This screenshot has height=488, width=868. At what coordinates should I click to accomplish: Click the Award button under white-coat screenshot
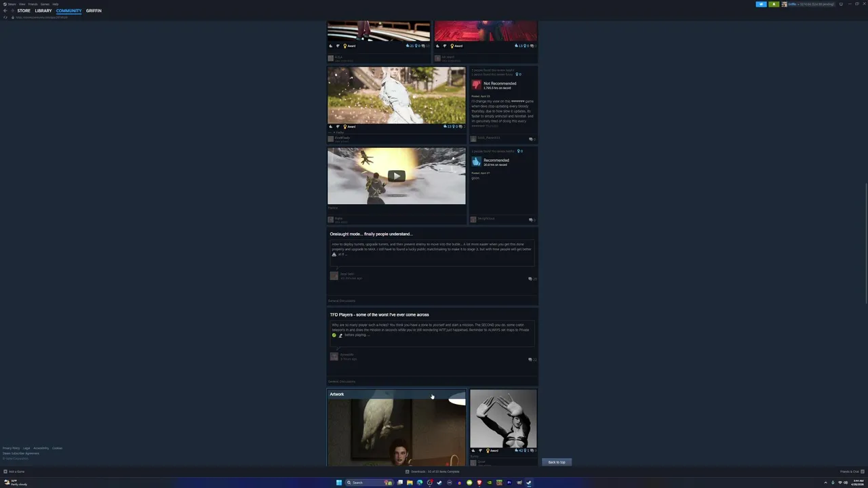pyautogui.click(x=349, y=127)
